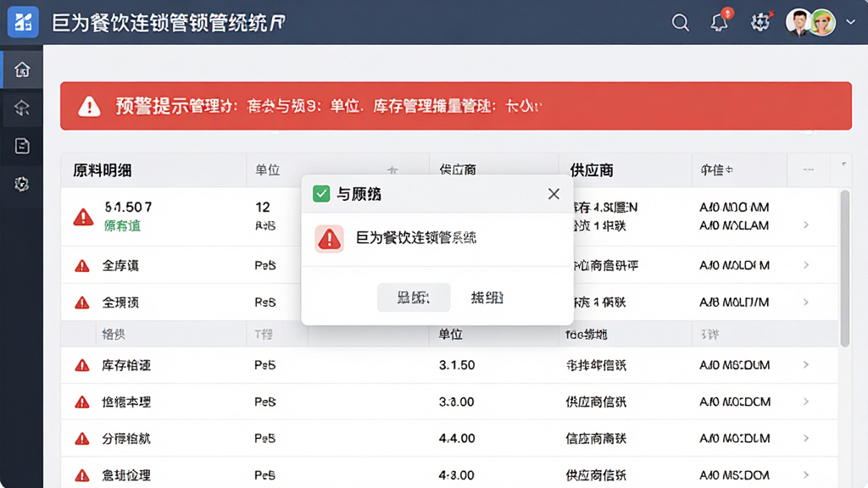Select the sidebar icon directly below Home
The height and width of the screenshot is (488, 868).
22,108
